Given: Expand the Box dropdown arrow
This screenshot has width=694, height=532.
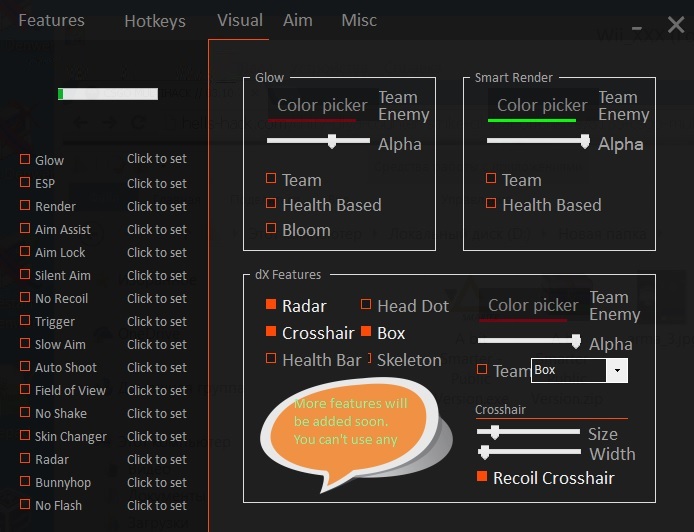Looking at the screenshot, I should tap(618, 370).
